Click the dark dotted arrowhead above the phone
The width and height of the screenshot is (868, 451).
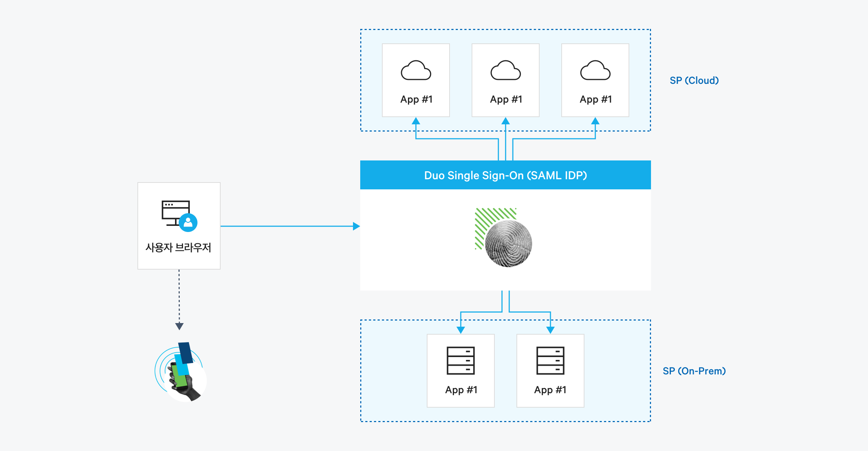click(x=179, y=326)
